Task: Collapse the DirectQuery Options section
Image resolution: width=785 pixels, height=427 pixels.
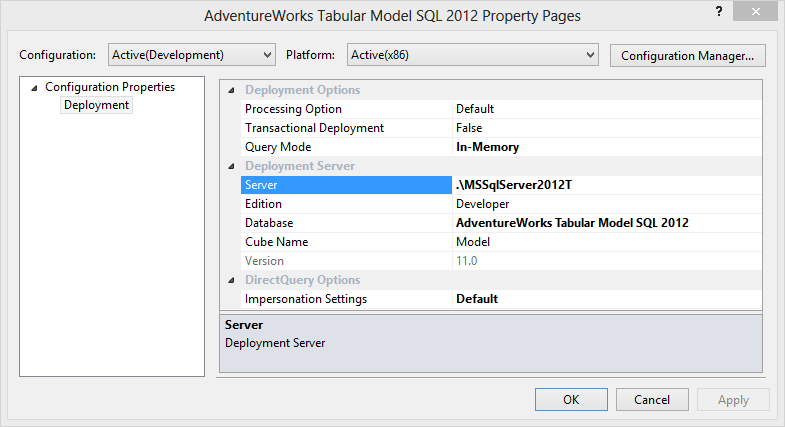Action: tap(231, 281)
